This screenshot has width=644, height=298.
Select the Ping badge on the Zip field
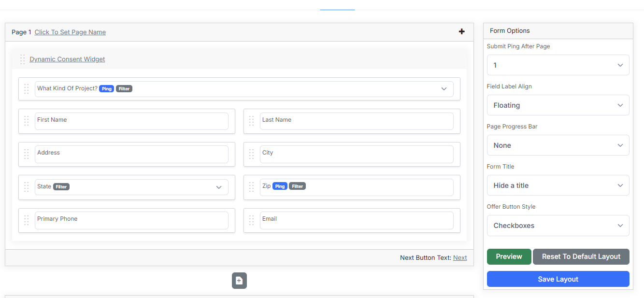279,186
